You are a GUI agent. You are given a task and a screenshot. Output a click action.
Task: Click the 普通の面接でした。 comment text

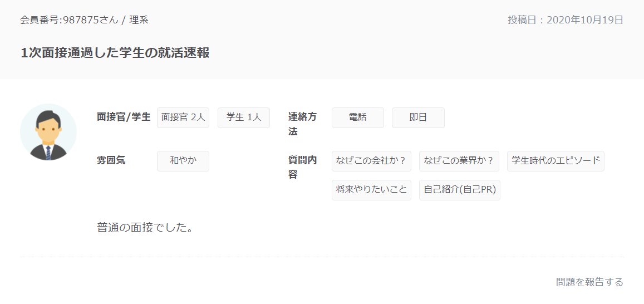145,228
